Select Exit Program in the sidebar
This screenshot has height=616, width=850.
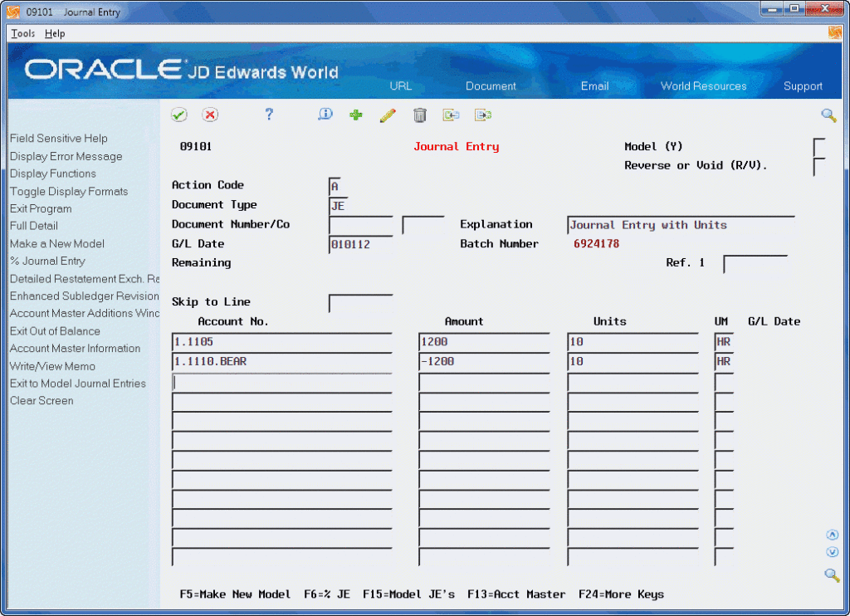(41, 208)
